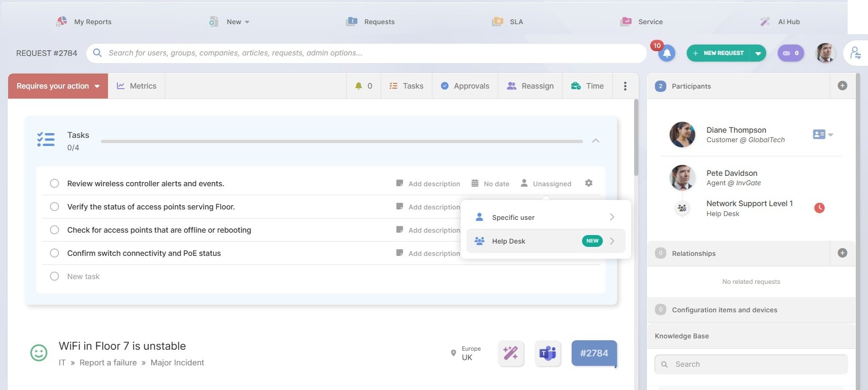Open Requests in top navigation
The image size is (868, 390).
[370, 22]
